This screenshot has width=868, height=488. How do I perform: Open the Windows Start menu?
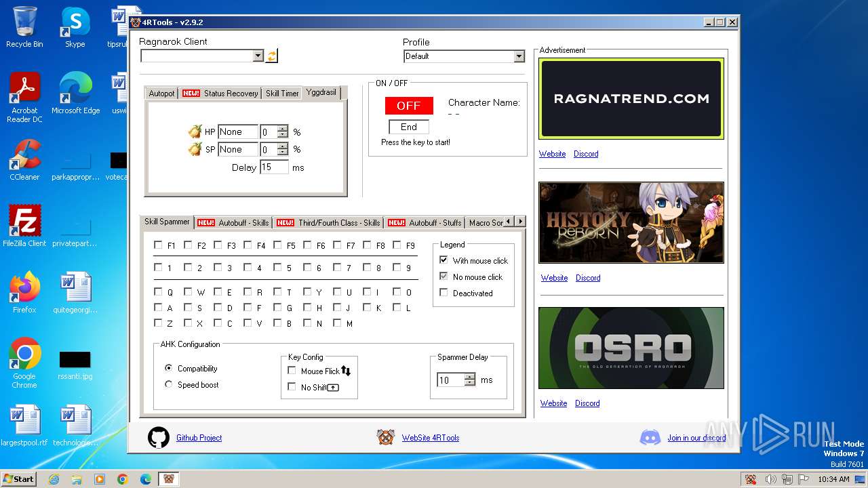click(18, 479)
